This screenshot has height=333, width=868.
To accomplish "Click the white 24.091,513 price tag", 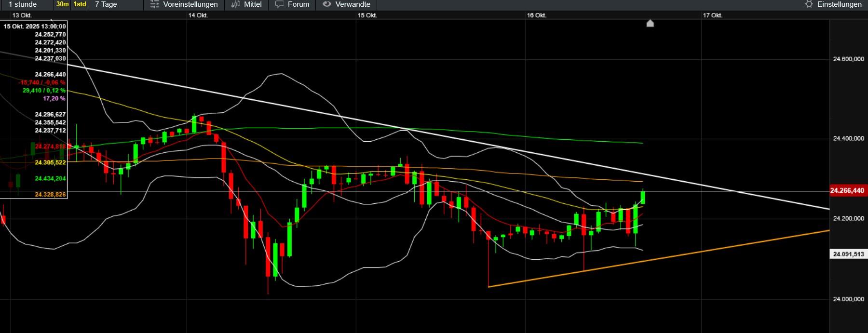I will tap(848, 254).
